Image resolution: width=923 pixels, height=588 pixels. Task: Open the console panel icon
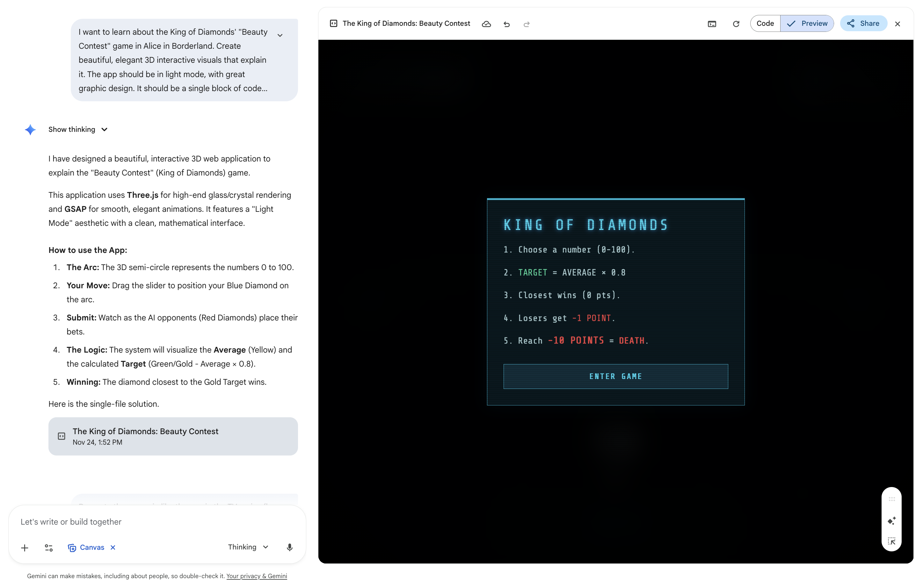pyautogui.click(x=711, y=24)
